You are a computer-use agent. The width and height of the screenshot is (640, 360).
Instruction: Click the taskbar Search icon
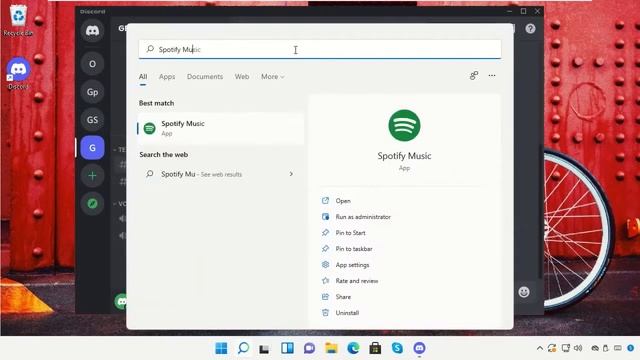point(243,348)
